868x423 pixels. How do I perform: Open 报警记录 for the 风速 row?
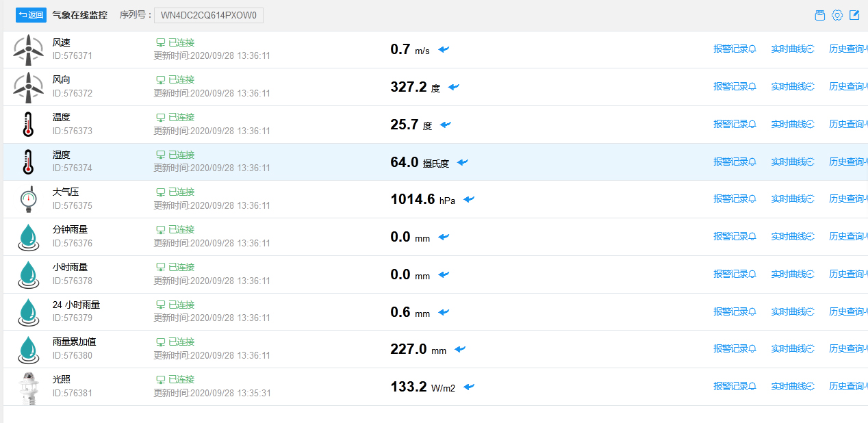point(735,49)
